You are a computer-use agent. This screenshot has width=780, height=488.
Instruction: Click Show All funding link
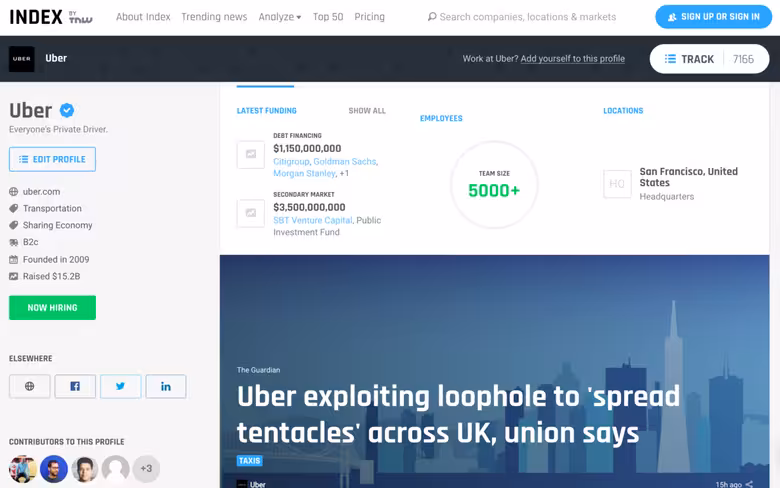[x=367, y=111]
